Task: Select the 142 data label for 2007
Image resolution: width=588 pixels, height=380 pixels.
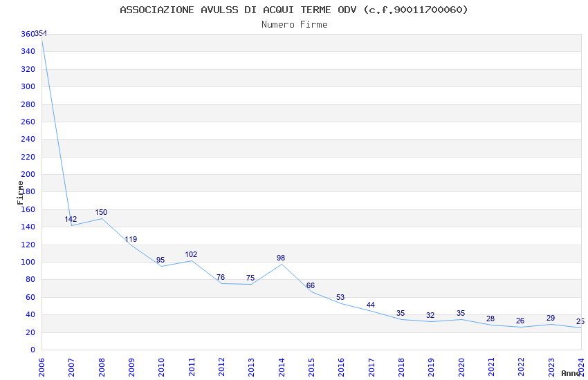Action: (x=71, y=219)
